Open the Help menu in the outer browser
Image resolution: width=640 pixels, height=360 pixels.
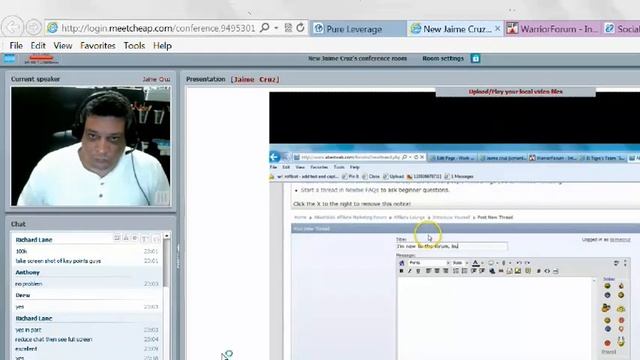[x=162, y=46]
